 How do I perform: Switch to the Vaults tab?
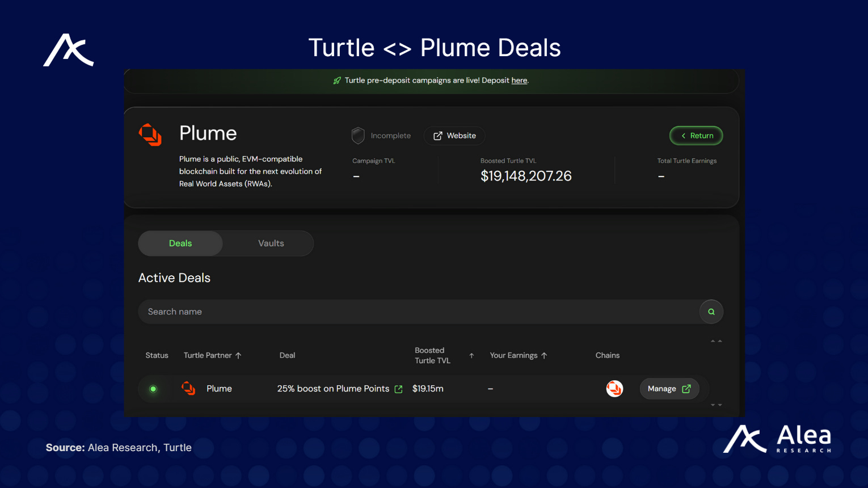tap(271, 243)
